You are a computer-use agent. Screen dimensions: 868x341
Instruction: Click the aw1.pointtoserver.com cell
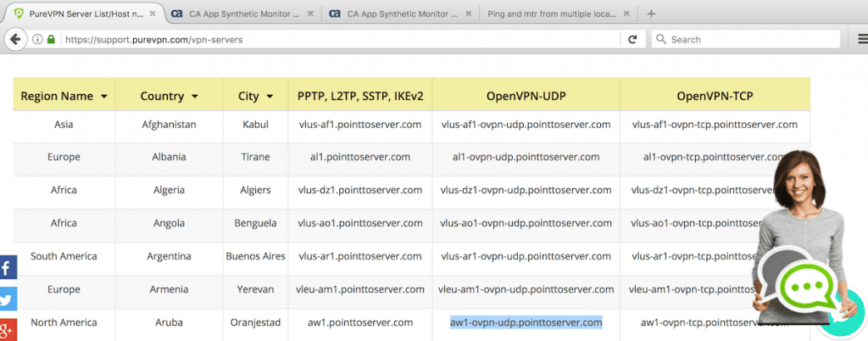pos(360,322)
